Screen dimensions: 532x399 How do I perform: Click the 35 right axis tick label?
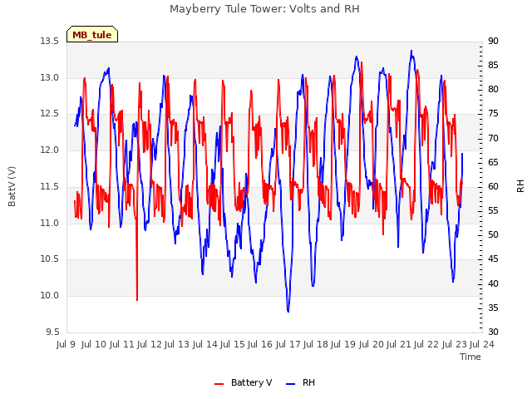pos(493,308)
